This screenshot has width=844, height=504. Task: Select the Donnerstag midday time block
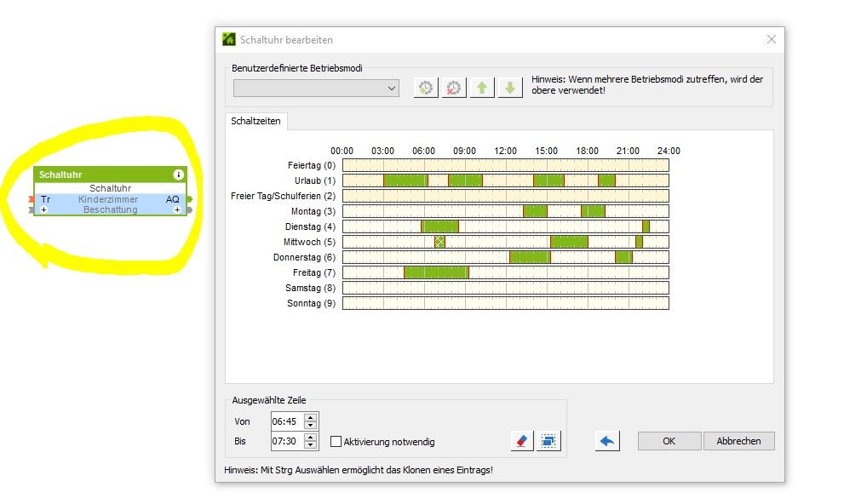coord(531,257)
